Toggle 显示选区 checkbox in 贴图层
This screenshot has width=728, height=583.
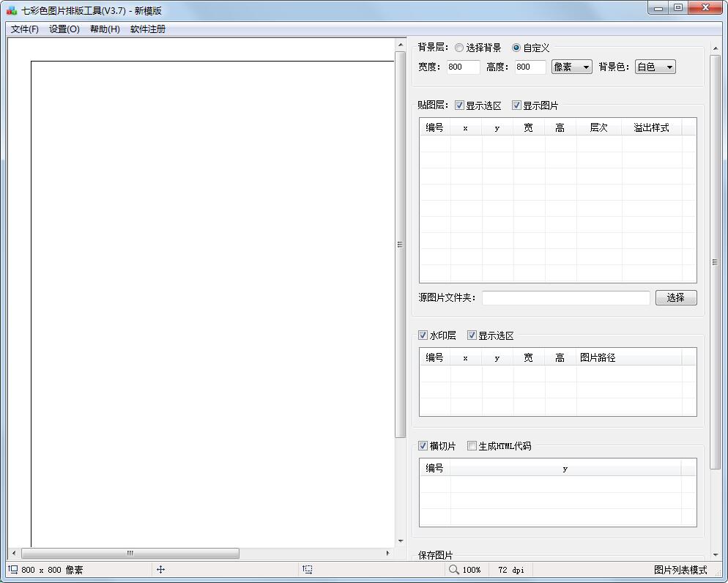tap(460, 105)
